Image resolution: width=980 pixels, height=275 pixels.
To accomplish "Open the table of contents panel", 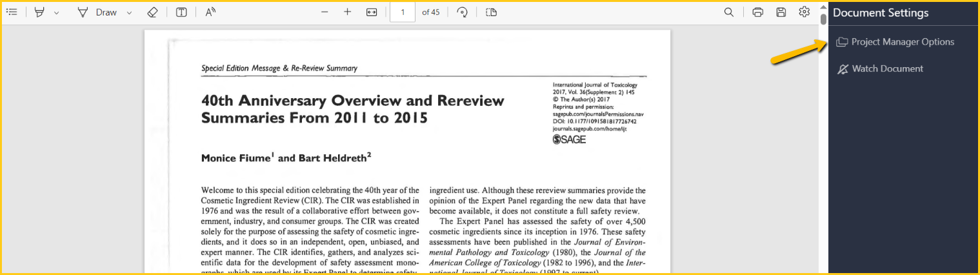I will coord(12,12).
